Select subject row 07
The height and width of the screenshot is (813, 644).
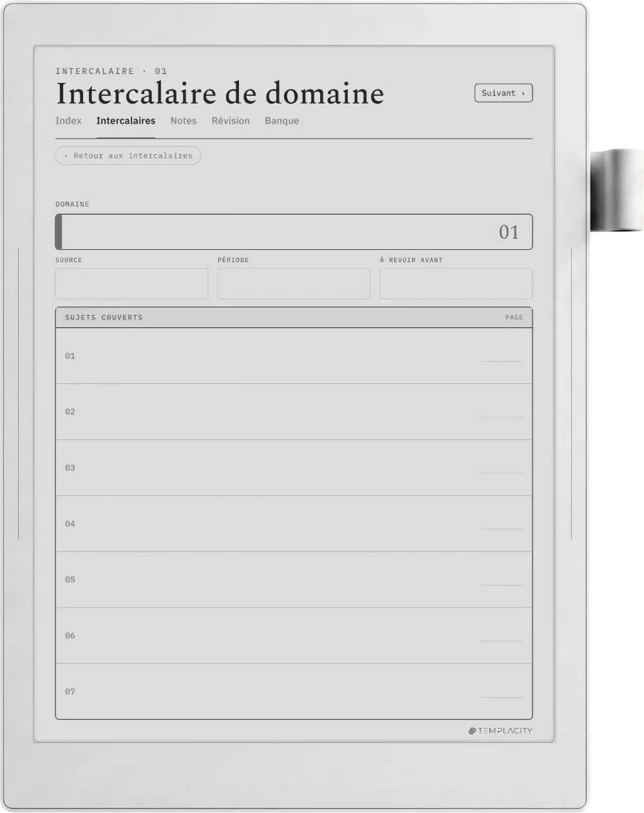294,691
